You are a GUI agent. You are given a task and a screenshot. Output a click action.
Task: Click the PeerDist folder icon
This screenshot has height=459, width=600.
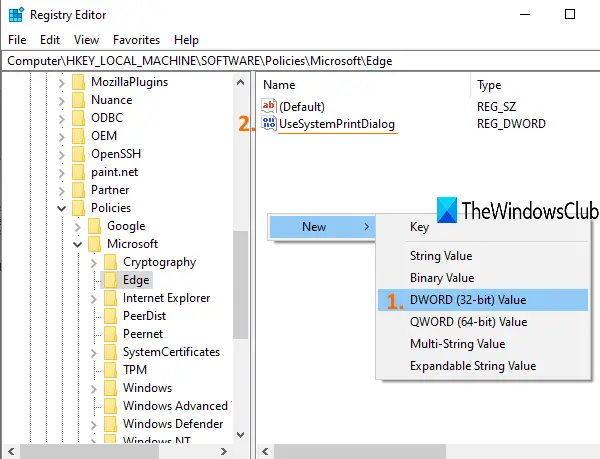[x=111, y=316]
